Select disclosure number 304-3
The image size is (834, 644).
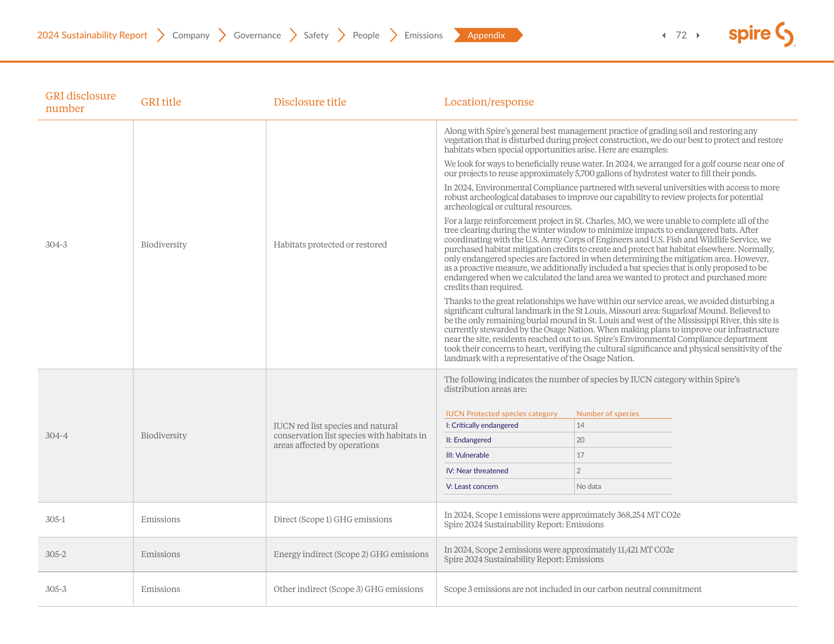56,244
